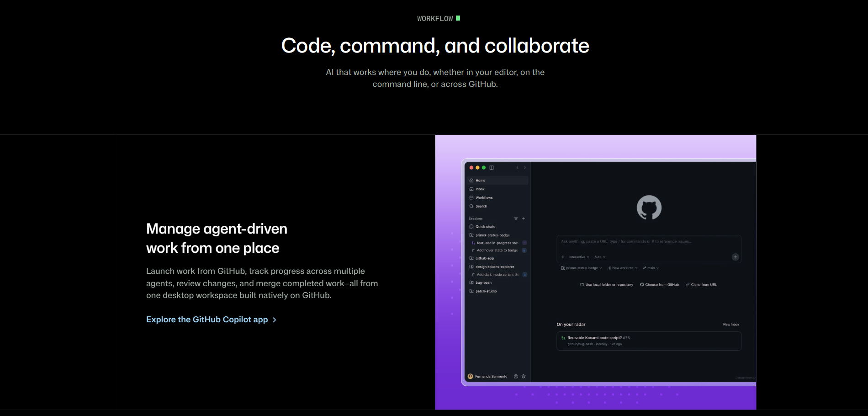Click the Quick chats bubble icon
Viewport: 868px width, 416px height.
(471, 227)
